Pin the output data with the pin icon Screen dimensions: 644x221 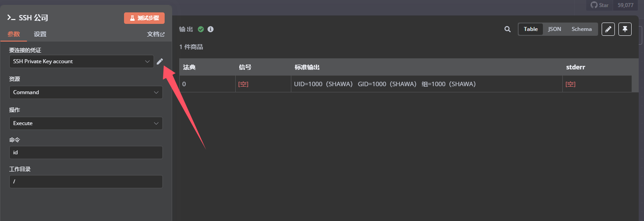[x=625, y=29]
